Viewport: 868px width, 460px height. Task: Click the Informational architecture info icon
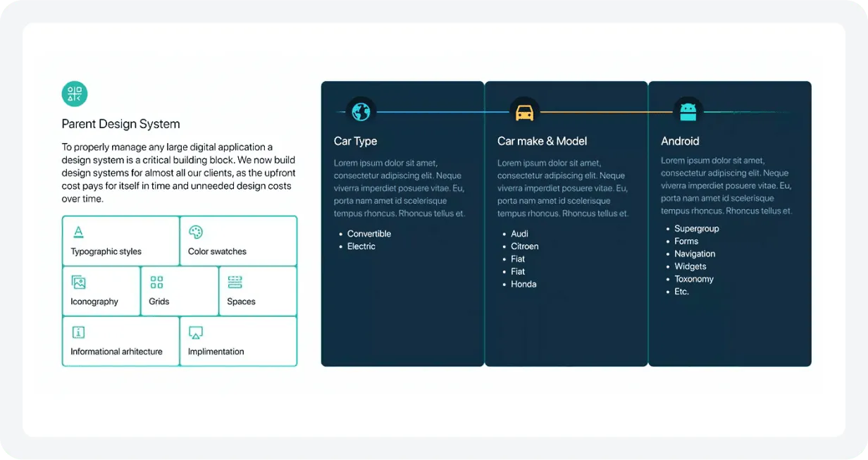tap(78, 332)
